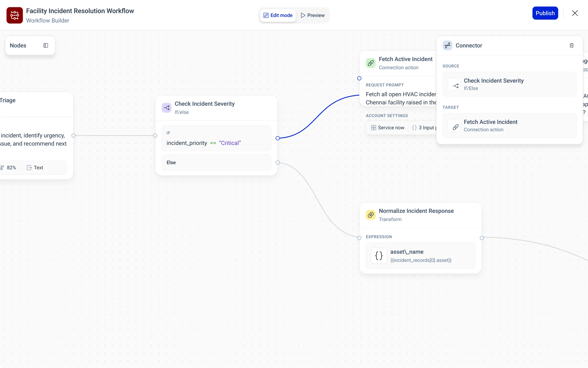The height and width of the screenshot is (368, 588).
Task: Select the Normalize Incident Response node title
Action: [416, 211]
